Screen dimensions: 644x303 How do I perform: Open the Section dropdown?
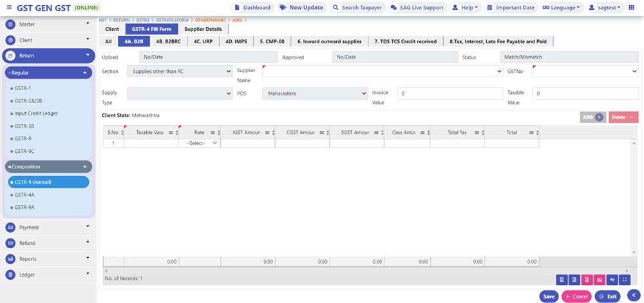coord(179,72)
